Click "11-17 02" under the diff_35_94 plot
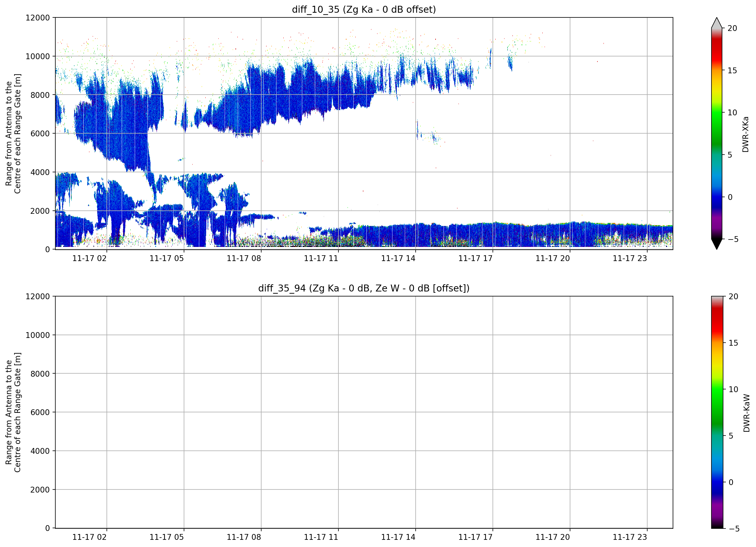 (89, 537)
